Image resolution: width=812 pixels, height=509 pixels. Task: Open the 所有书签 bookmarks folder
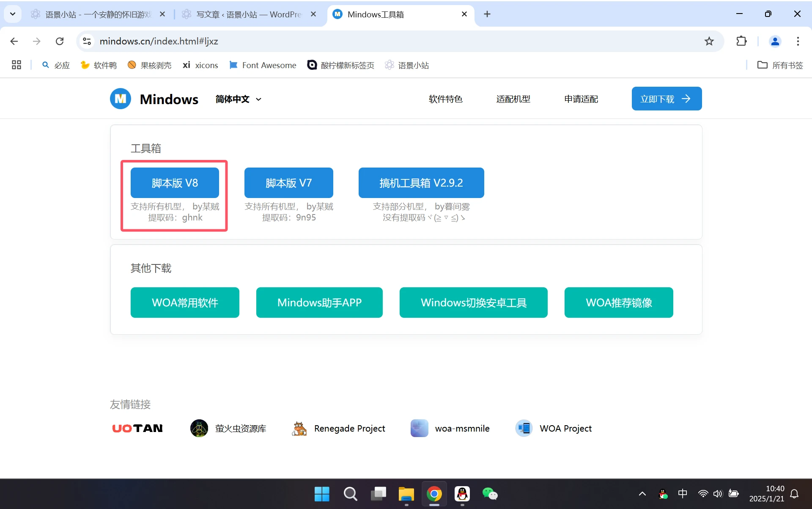[779, 65]
